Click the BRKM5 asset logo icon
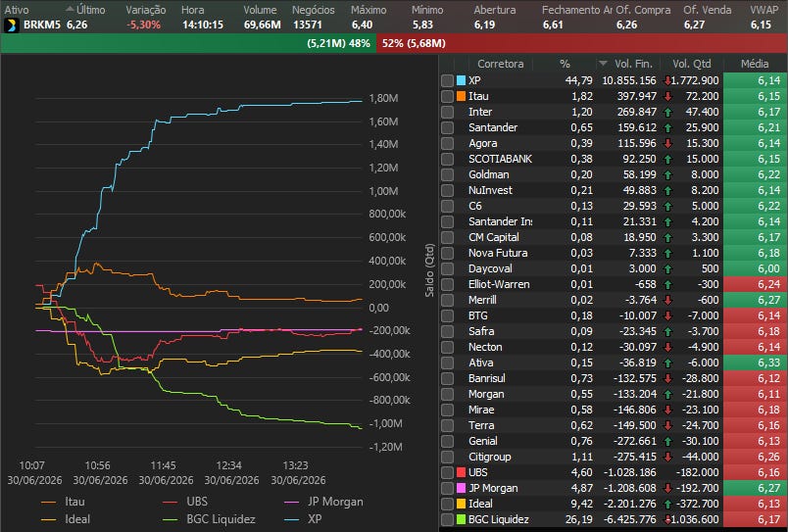The height and width of the screenshot is (532, 788). 11,25
